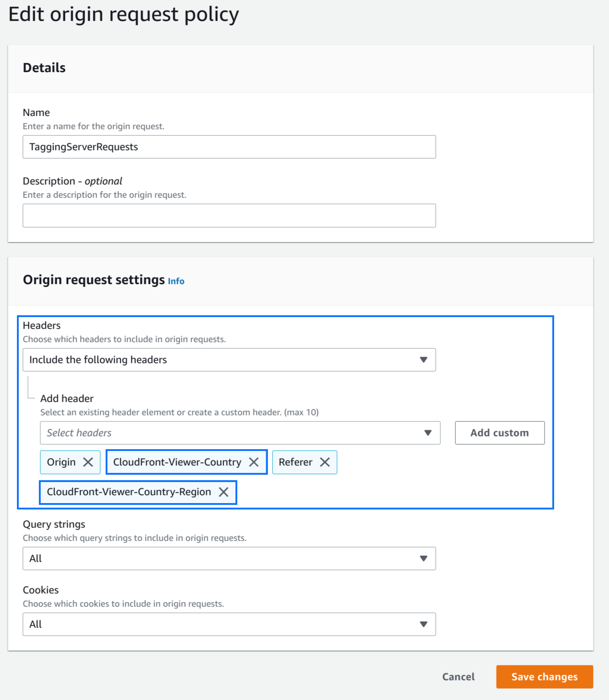The image size is (609, 700).
Task: Click the Name field containing TaggingServerRequests
Action: tap(229, 147)
